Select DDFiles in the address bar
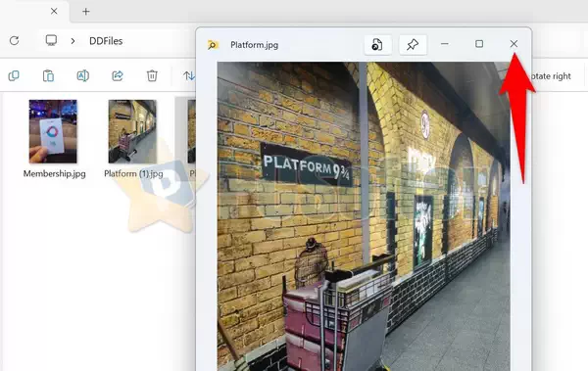The height and width of the screenshot is (371, 588). pyautogui.click(x=106, y=41)
